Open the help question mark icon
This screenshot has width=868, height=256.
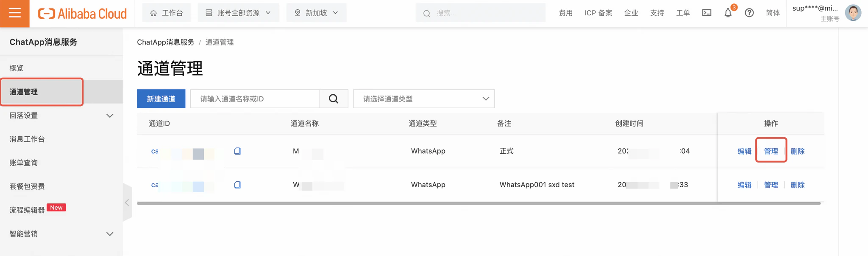[749, 13]
